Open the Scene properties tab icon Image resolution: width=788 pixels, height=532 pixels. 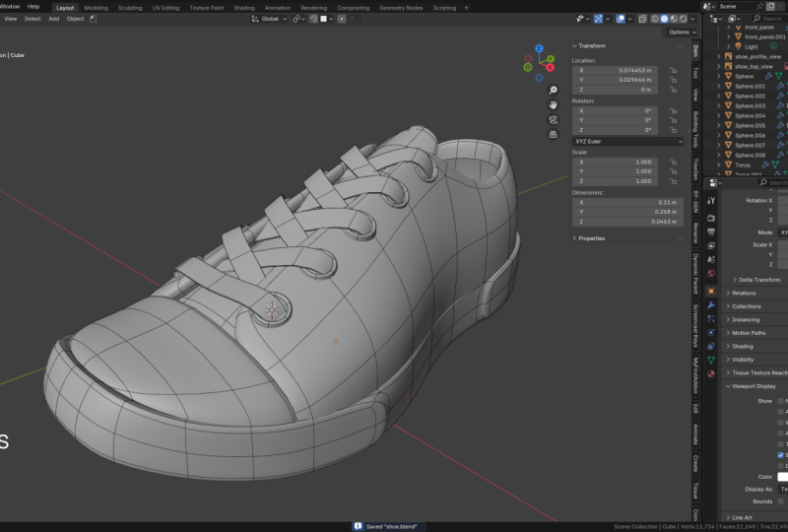pos(711,259)
